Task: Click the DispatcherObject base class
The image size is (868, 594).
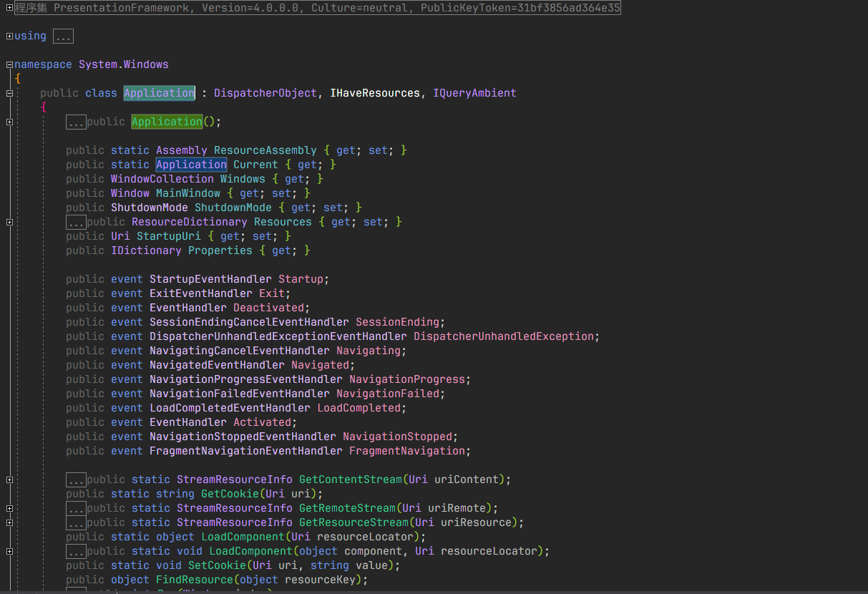Action: click(x=265, y=93)
